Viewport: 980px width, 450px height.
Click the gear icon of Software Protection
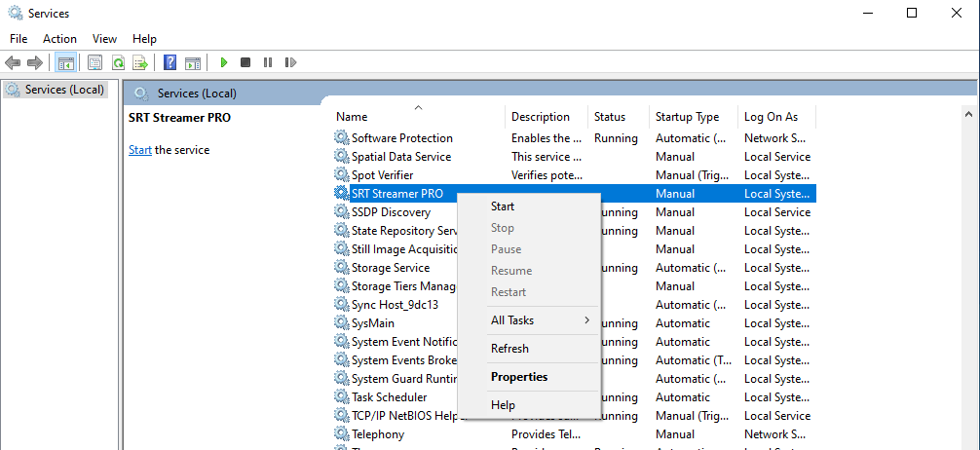point(341,138)
